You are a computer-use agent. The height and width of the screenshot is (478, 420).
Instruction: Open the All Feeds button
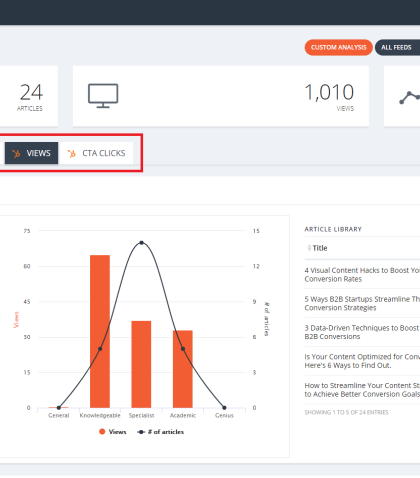397,47
